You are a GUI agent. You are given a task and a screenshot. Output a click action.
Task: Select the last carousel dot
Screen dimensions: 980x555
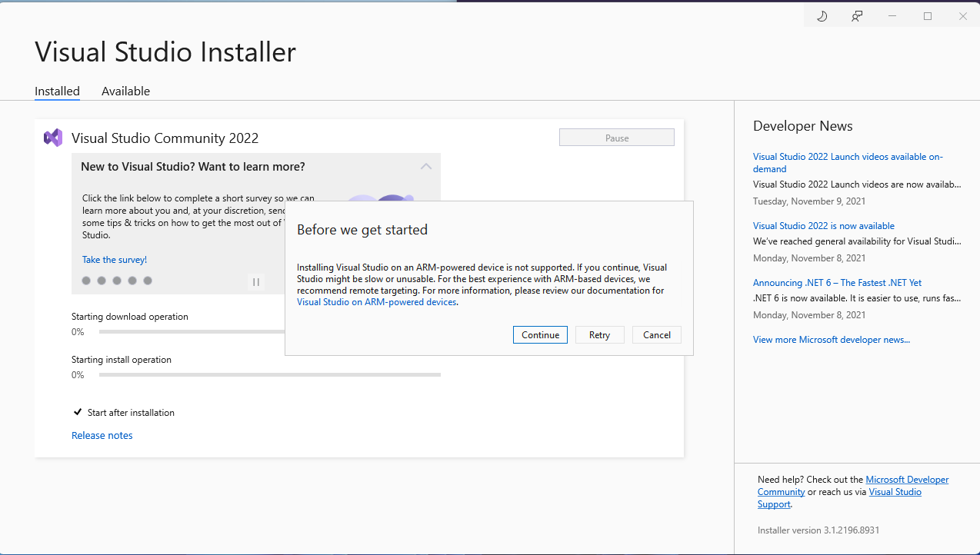pyautogui.click(x=148, y=281)
